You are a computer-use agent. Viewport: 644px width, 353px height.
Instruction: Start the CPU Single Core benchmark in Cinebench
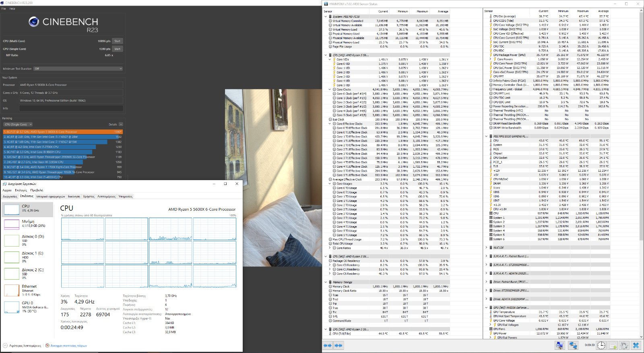coord(117,49)
